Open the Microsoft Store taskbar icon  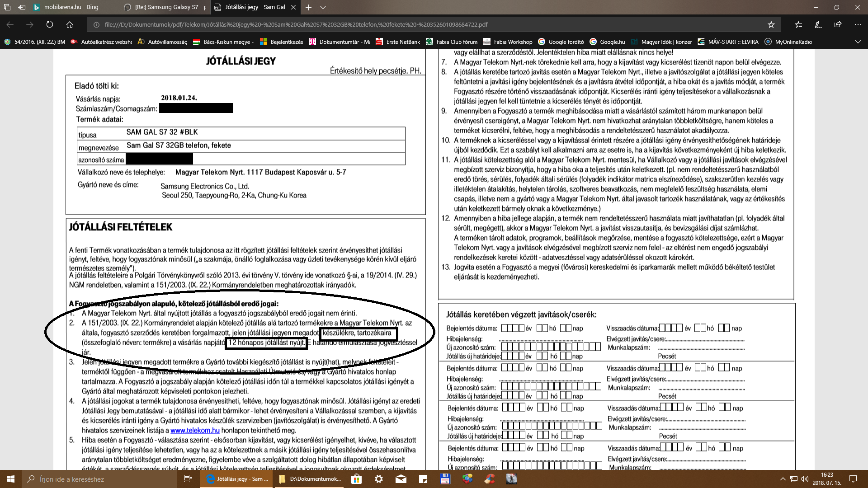pos(356,479)
